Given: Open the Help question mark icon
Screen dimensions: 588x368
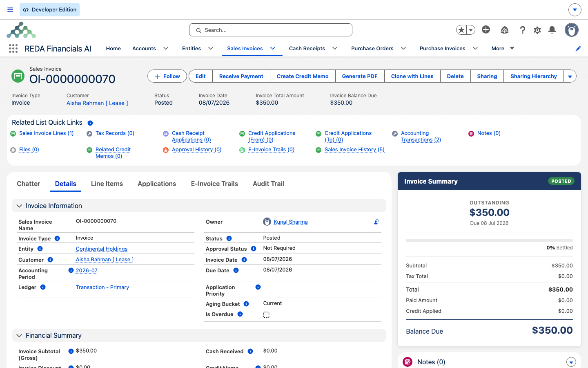Looking at the screenshot, I should [x=522, y=30].
